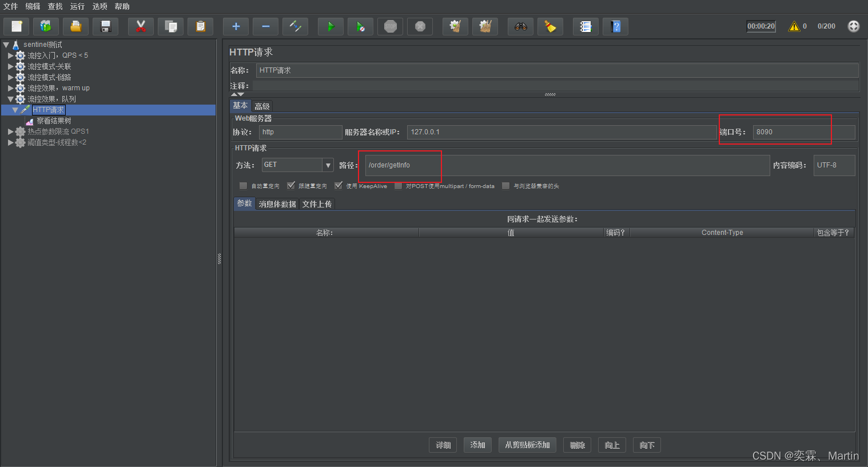868x467 pixels.
Task: Click the broom Reset Search icon
Action: [550, 26]
